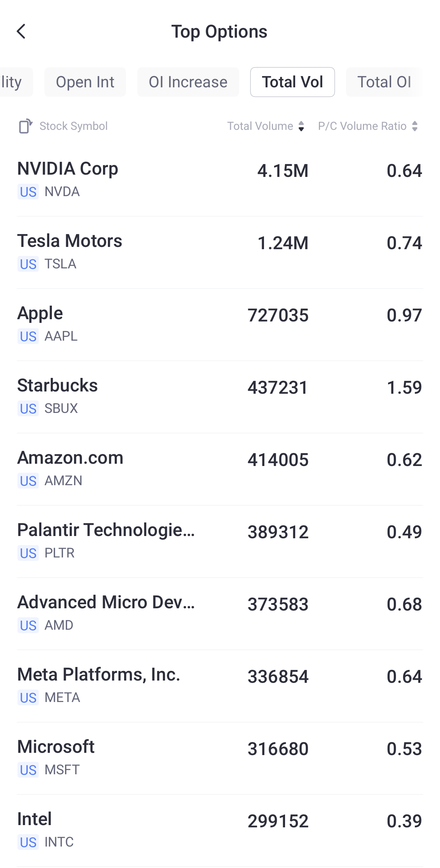The image size is (440, 868).
Task: Tap the US badge next to TSLA
Action: 28,264
